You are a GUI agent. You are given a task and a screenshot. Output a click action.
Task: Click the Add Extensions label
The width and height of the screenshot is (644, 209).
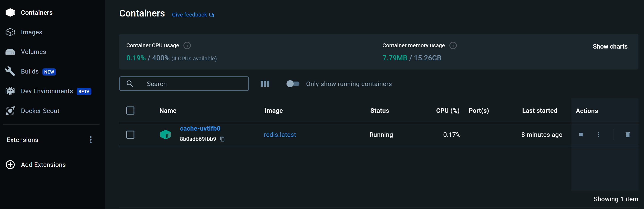click(x=43, y=165)
